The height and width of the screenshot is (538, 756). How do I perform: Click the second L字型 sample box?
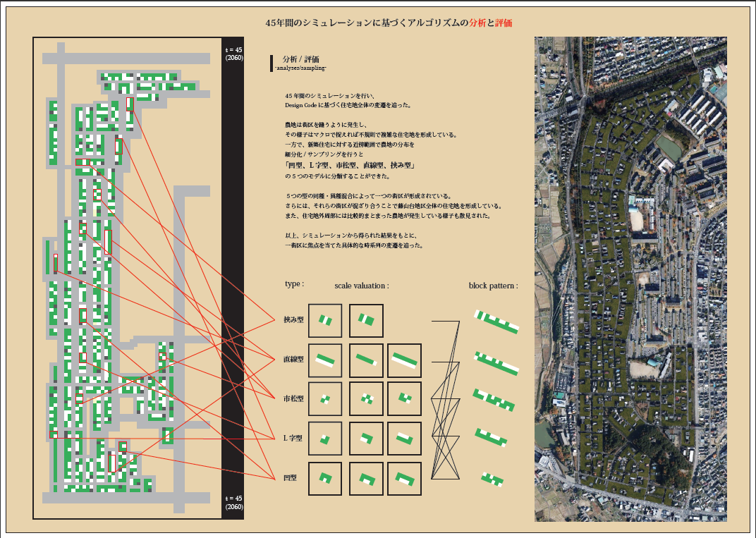coord(366,439)
